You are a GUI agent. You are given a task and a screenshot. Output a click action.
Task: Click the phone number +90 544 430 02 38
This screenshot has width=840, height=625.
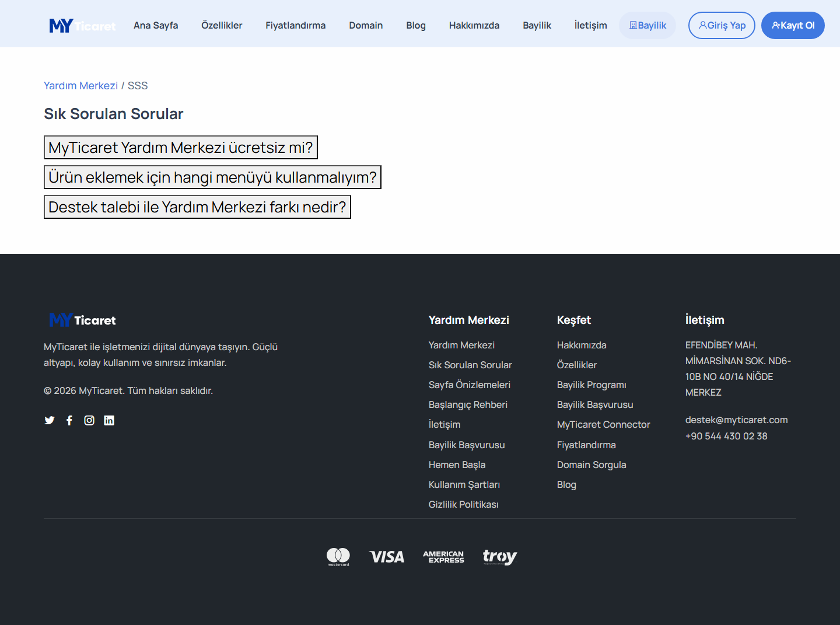(x=726, y=437)
